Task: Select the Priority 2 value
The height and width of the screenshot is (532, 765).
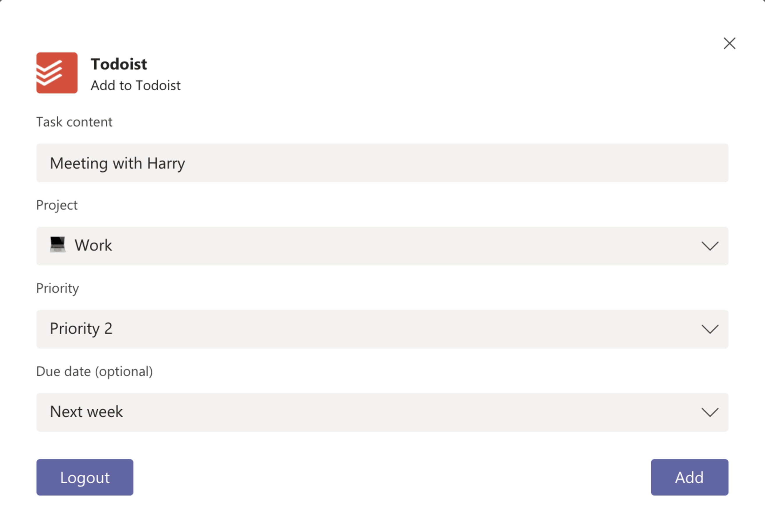Action: click(x=81, y=329)
